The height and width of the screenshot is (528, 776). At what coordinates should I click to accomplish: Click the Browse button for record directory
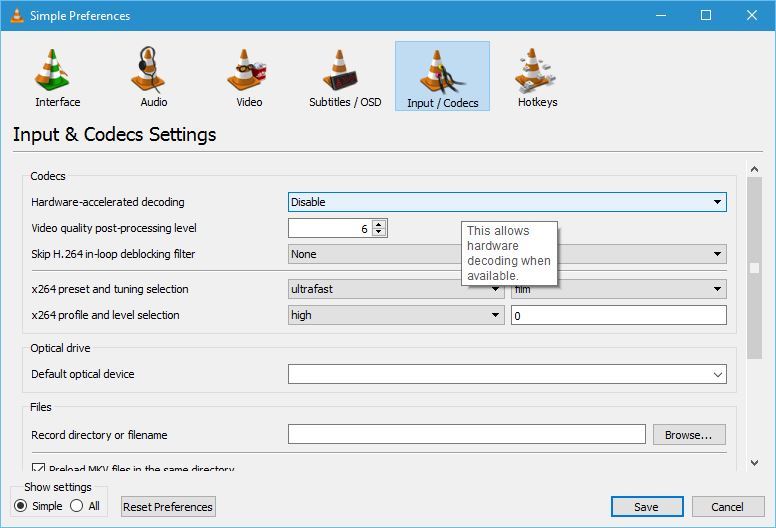(689, 435)
